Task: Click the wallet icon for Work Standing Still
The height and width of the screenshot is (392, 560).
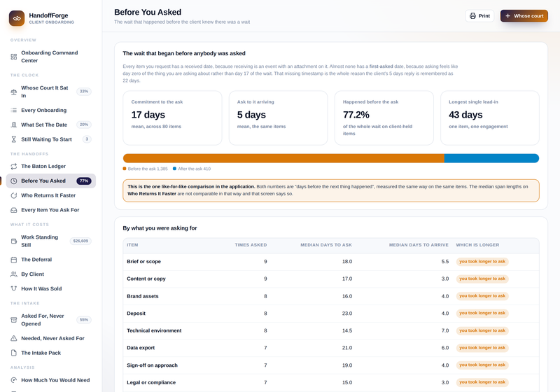Action: pos(13,241)
